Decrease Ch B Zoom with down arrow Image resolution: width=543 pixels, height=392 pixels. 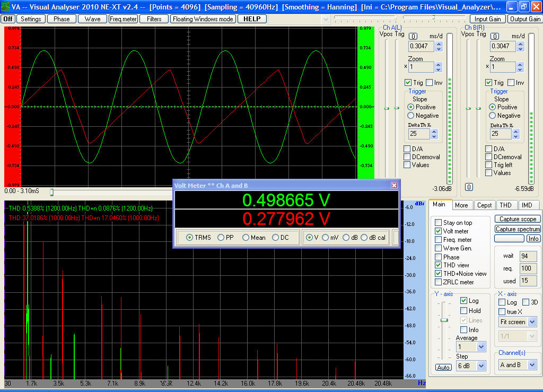tap(520, 70)
